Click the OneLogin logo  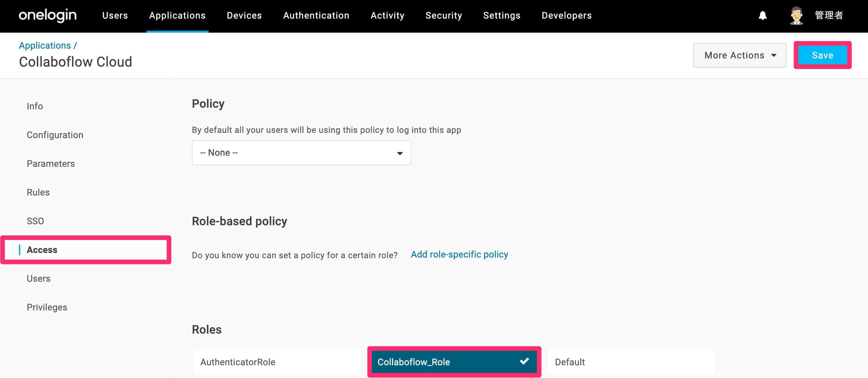pos(48,16)
